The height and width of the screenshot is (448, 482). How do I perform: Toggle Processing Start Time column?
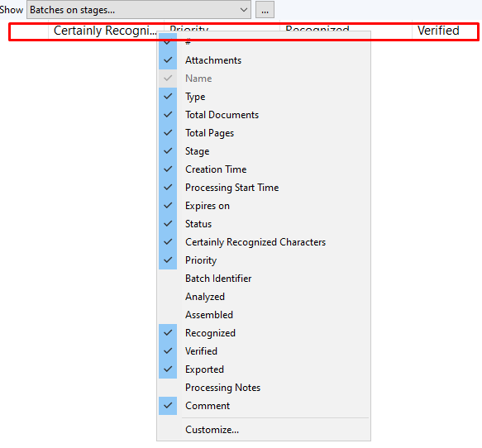click(265, 188)
